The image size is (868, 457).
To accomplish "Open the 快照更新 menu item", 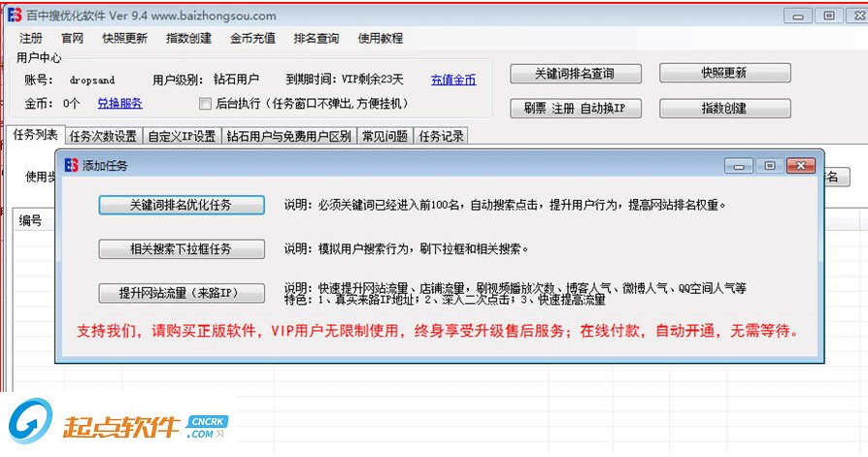I will point(125,39).
